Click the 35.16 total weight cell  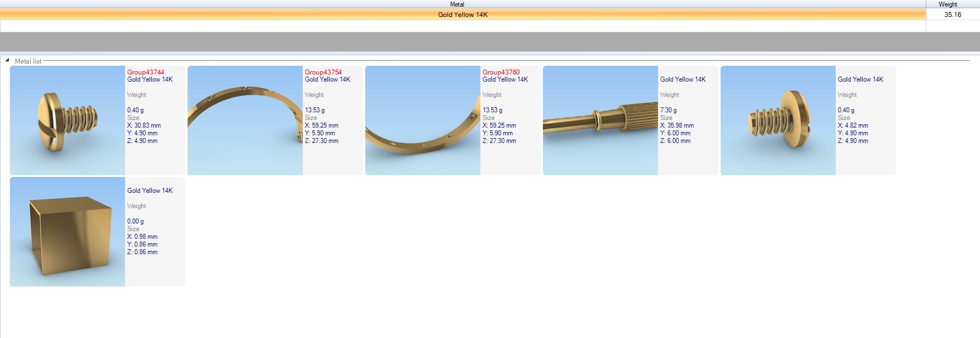click(x=952, y=15)
